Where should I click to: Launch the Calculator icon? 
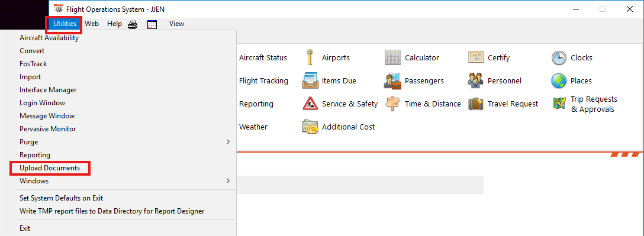click(x=392, y=57)
